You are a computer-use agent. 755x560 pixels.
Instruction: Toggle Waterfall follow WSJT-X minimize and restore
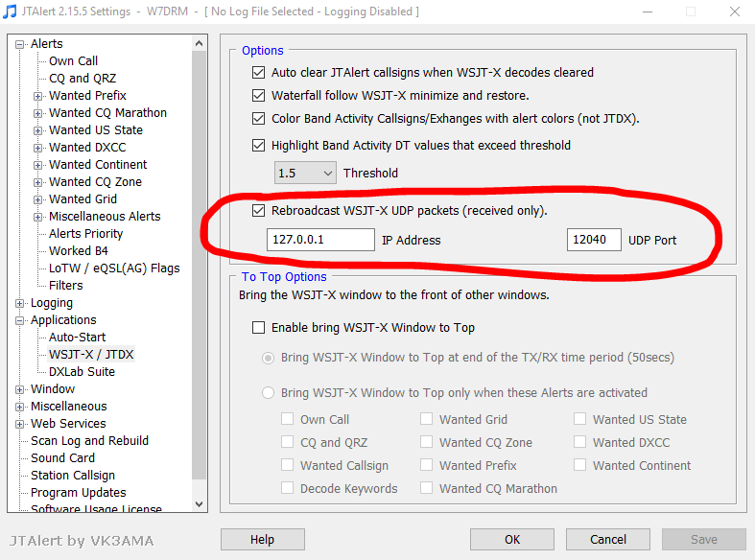click(259, 96)
